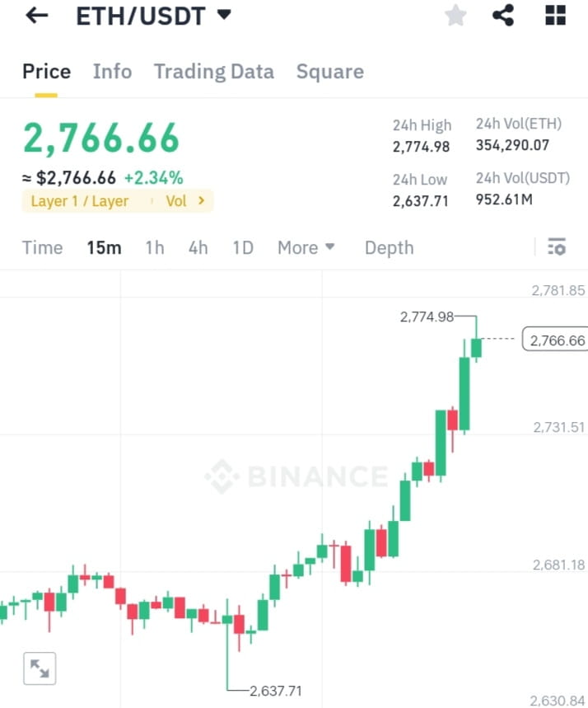Image resolution: width=588 pixels, height=708 pixels.
Task: Open the share options via share icon
Action: click(503, 15)
